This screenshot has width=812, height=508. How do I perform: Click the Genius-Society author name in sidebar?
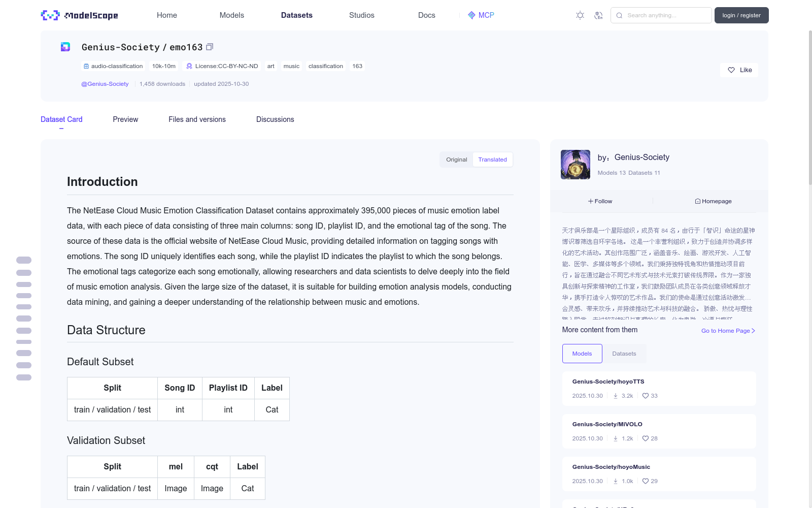point(642,157)
